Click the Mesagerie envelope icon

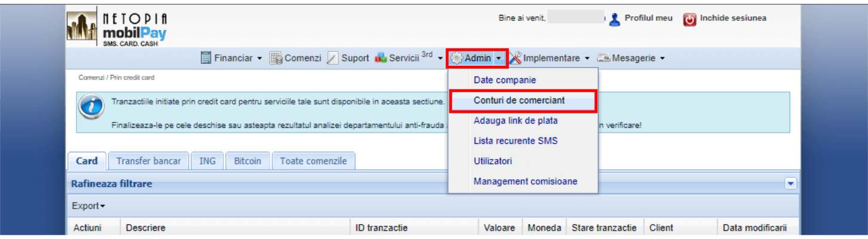[603, 58]
